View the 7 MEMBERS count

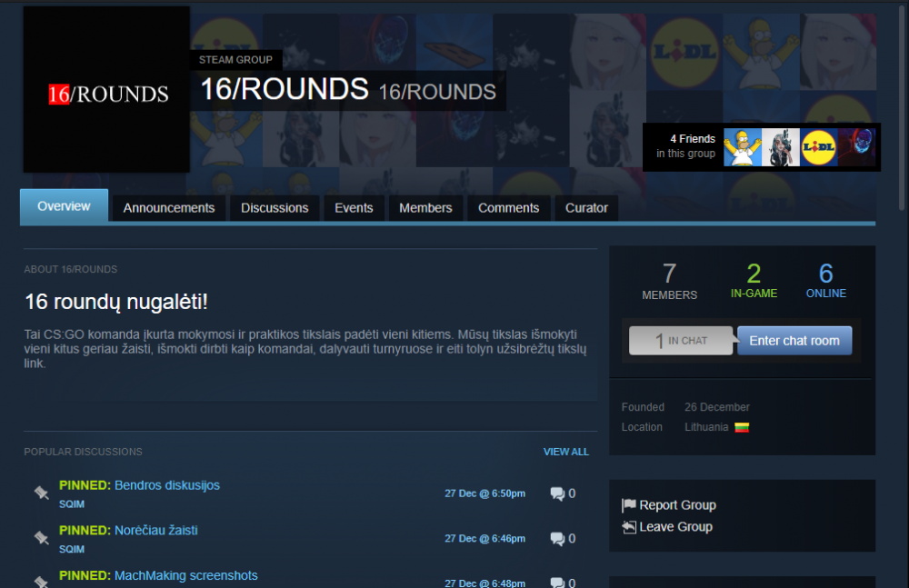coord(670,281)
